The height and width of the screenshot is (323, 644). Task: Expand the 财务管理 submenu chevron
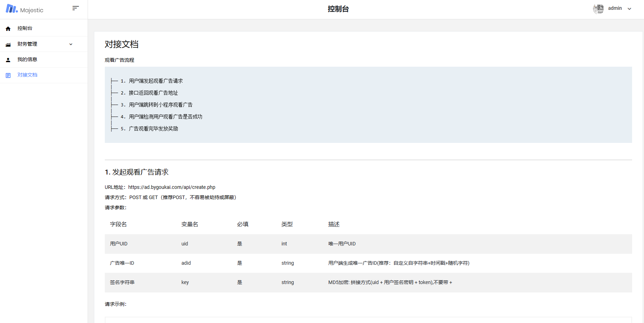point(71,44)
